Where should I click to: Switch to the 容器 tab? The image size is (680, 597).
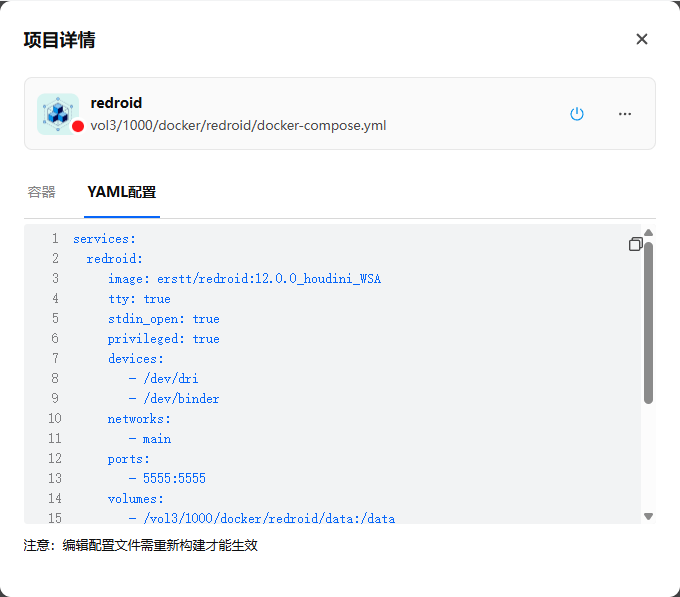point(41,192)
